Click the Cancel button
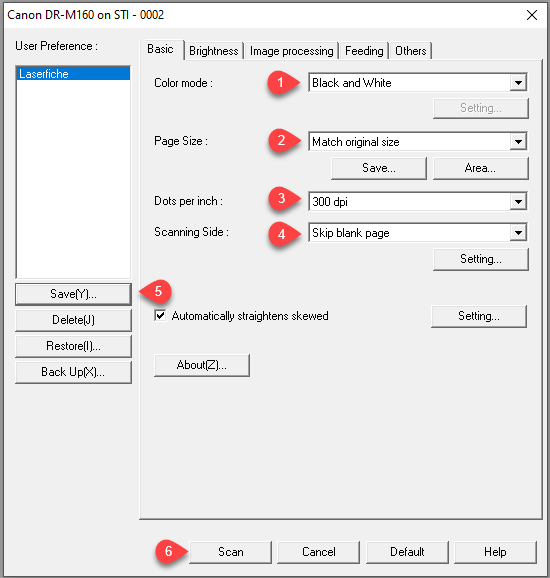Screen dimensions: 550x578 [318, 552]
